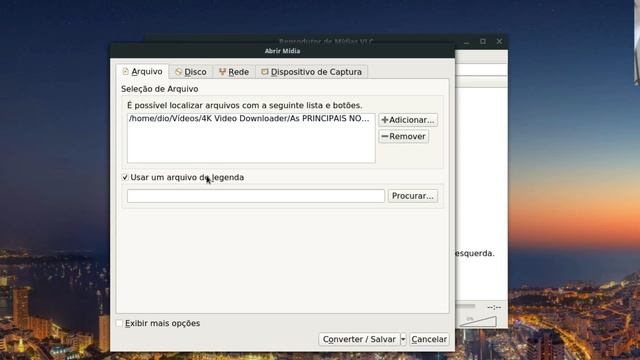
Task: Open the Disco tab
Action: [191, 72]
